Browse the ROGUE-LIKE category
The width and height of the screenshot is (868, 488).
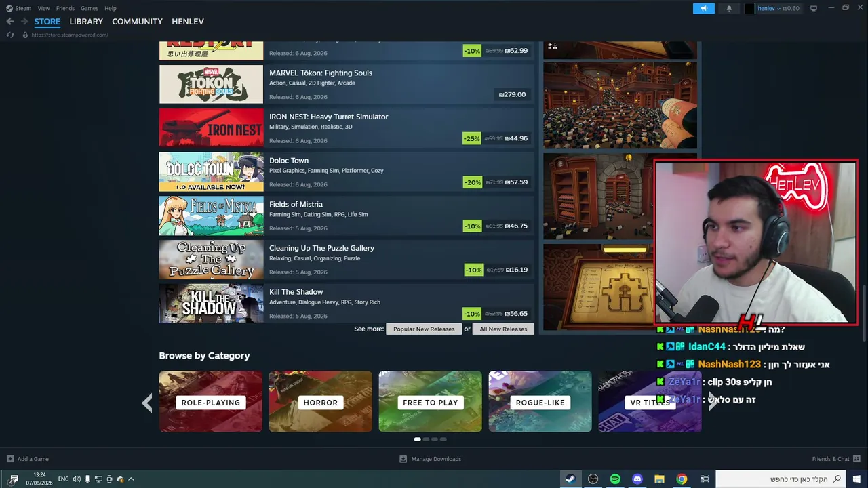click(540, 401)
